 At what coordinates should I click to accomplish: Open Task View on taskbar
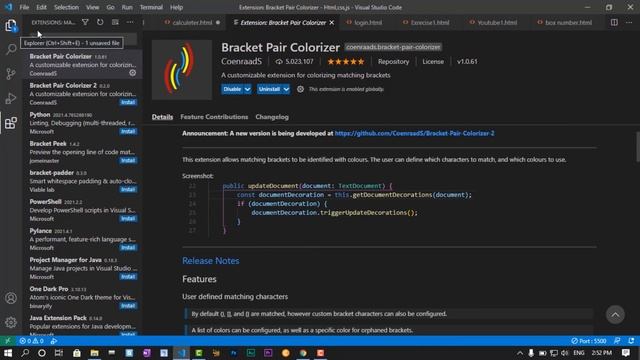pos(59,353)
